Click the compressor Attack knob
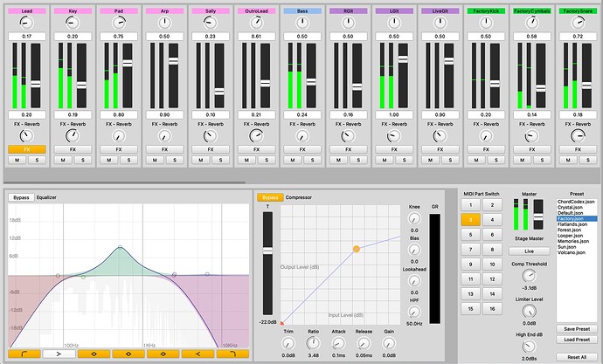 pos(338,343)
